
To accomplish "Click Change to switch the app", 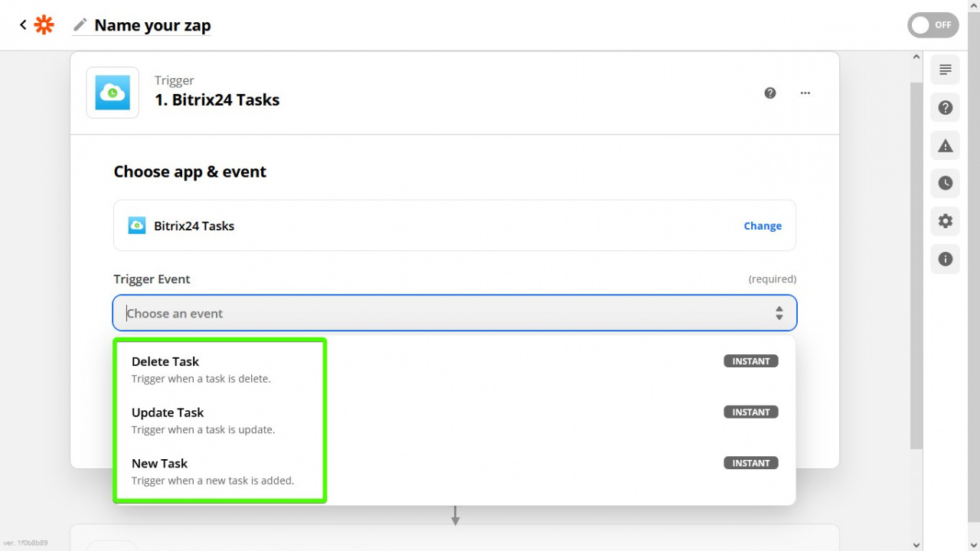I will (x=763, y=226).
